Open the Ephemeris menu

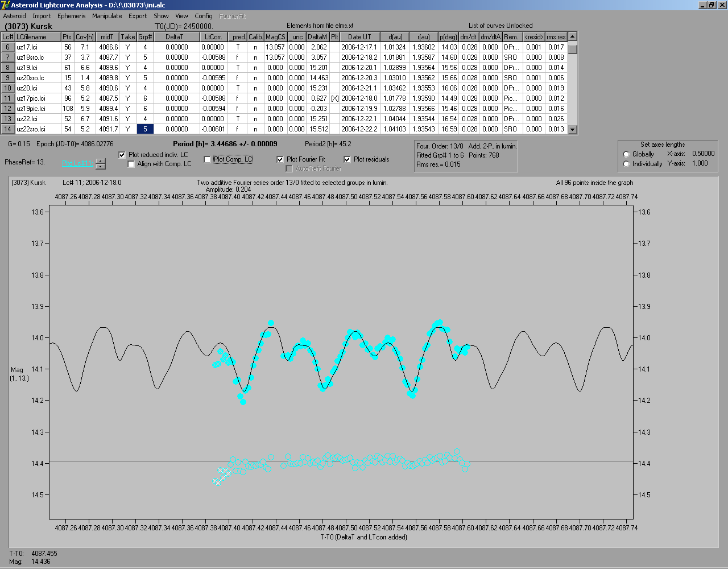pyautogui.click(x=71, y=16)
